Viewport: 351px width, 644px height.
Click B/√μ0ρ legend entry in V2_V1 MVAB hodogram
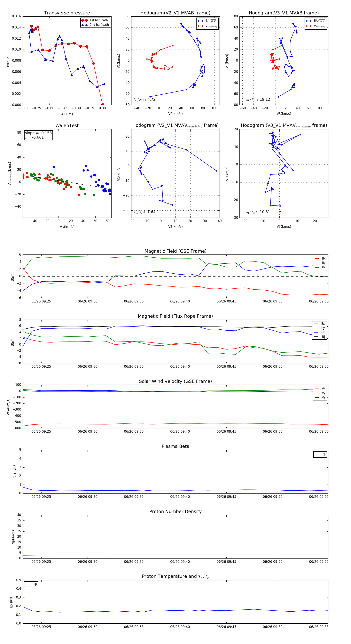point(207,21)
